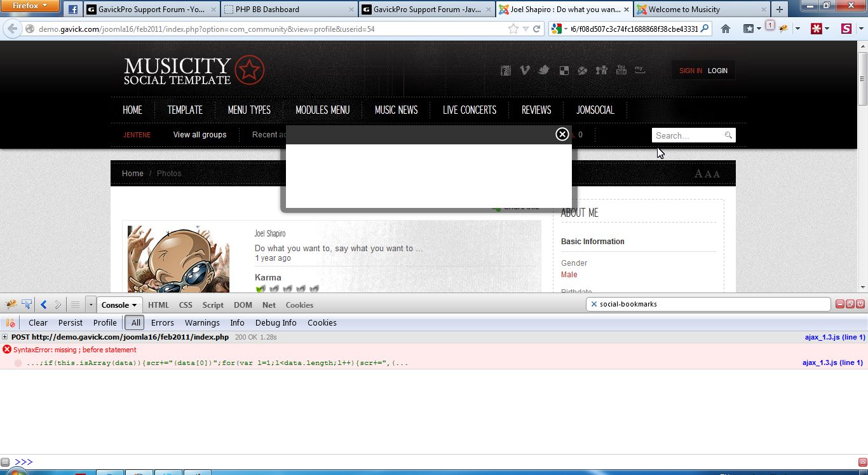This screenshot has width=868, height=475.
Task: Open the asterisk extension dropdown arrow
Action: [x=827, y=29]
